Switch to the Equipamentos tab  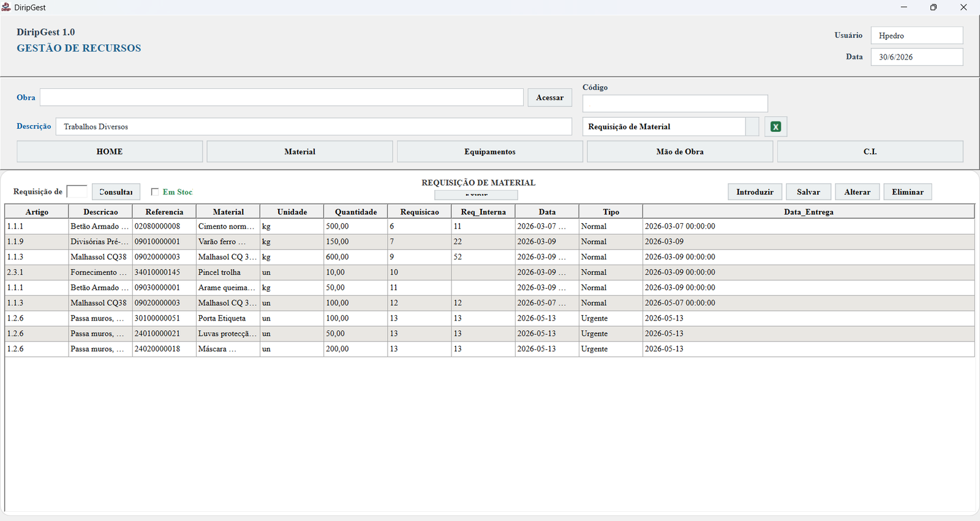[x=490, y=151]
